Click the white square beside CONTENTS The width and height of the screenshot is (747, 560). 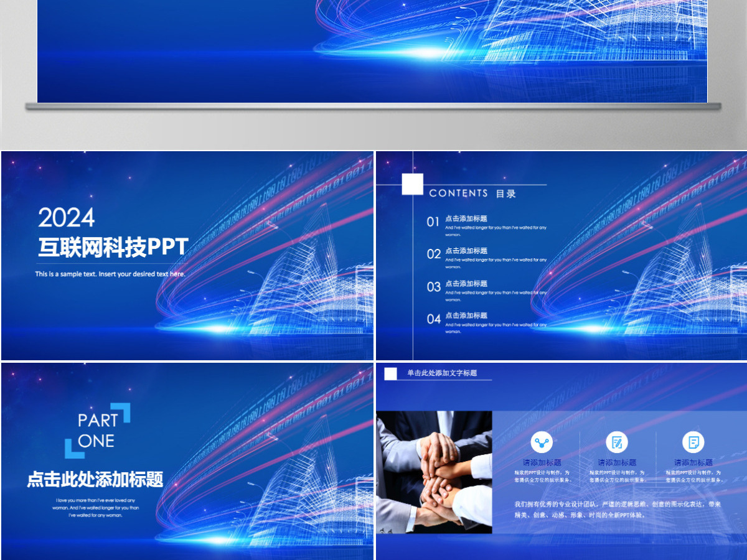point(413,184)
